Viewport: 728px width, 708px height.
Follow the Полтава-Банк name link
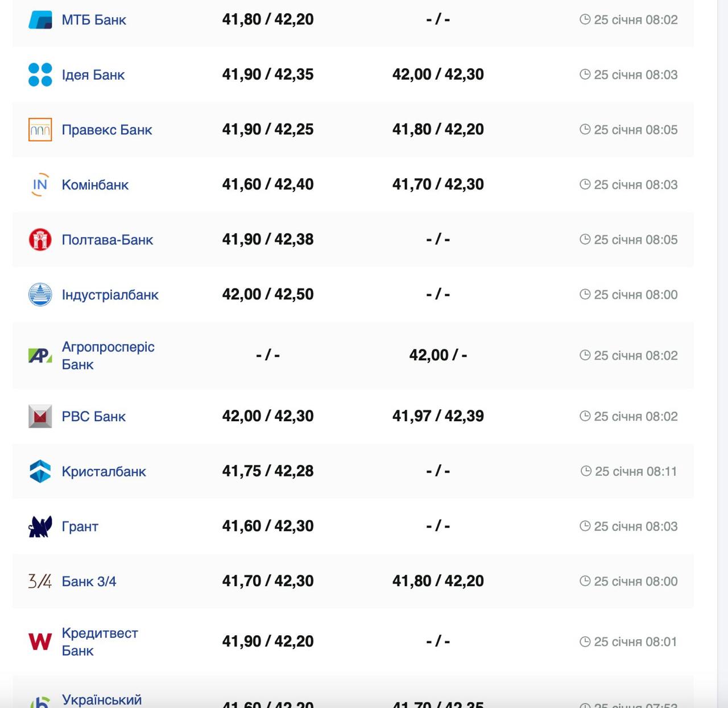(107, 240)
